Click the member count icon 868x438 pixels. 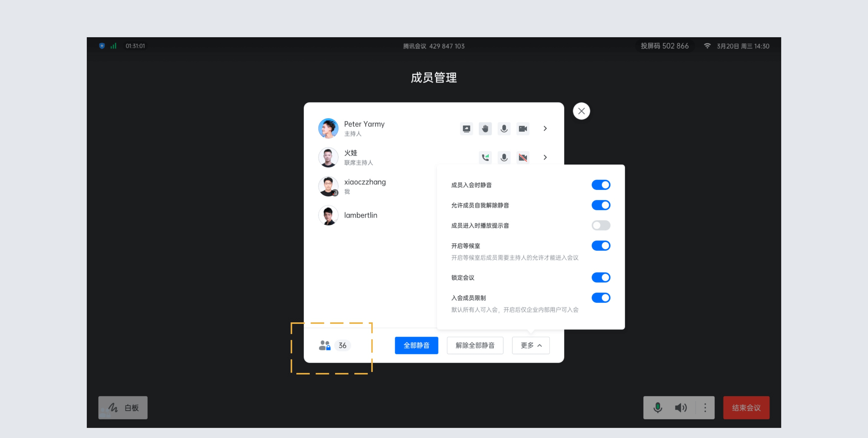[325, 345]
